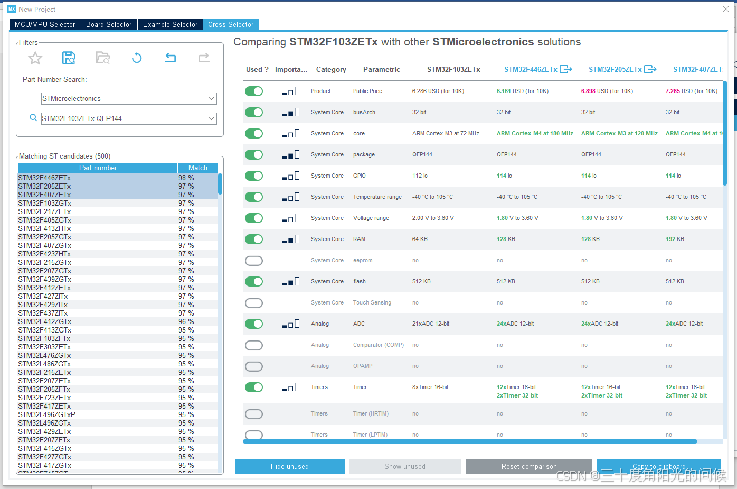The width and height of the screenshot is (737, 489).
Task: Select the top 98 % match candidate row
Action: (x=118, y=178)
